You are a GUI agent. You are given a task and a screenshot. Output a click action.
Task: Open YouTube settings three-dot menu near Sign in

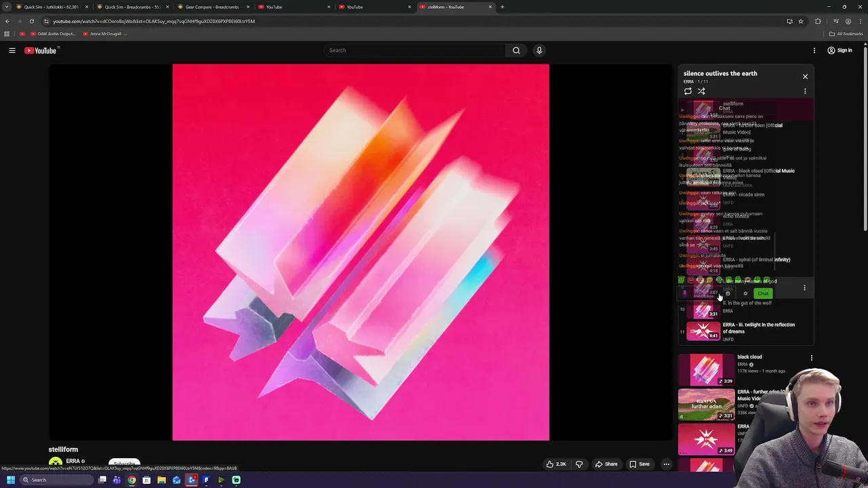coord(814,50)
